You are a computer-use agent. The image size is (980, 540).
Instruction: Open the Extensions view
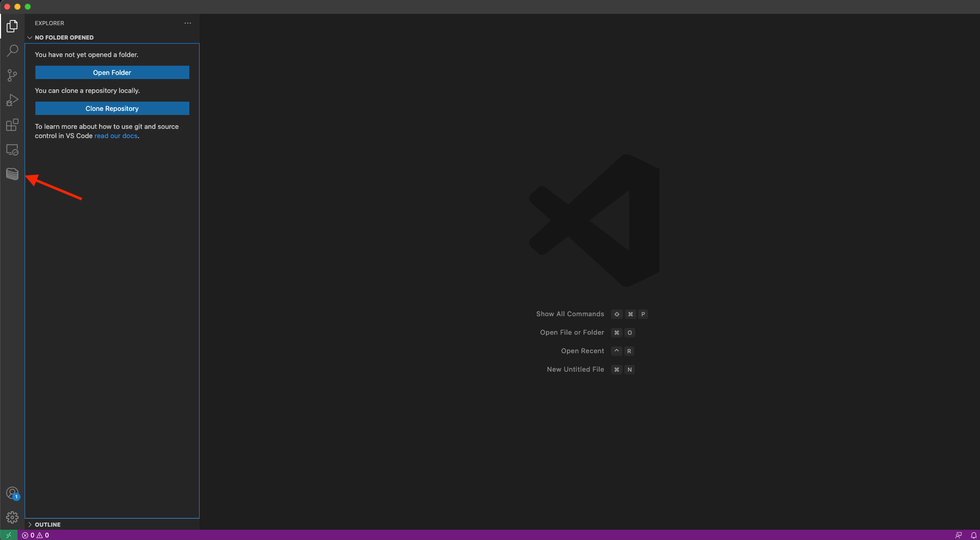(x=12, y=125)
